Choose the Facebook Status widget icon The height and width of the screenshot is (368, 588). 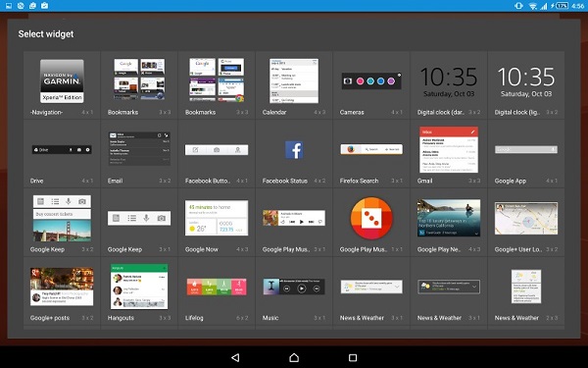[x=294, y=150]
